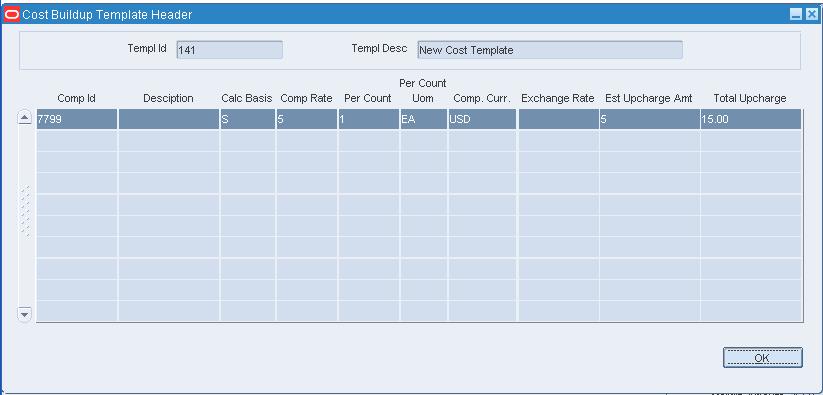Click the Comp. Curr. column header
The image size is (823, 395).
482,98
